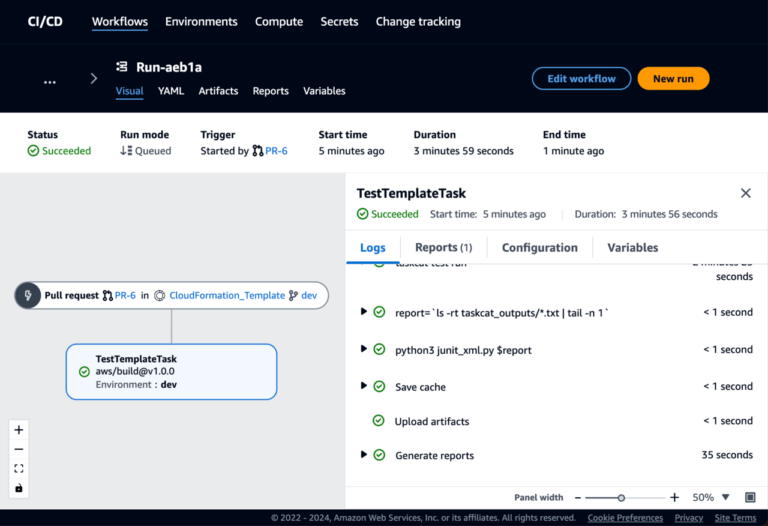The height and width of the screenshot is (526, 768).
Task: Open the Secrets section
Action: 339,22
